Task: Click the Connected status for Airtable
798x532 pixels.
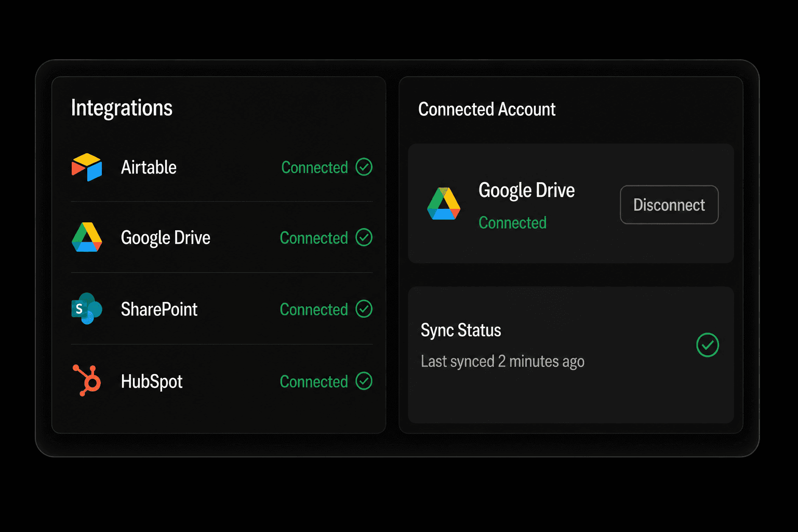Action: [314, 167]
